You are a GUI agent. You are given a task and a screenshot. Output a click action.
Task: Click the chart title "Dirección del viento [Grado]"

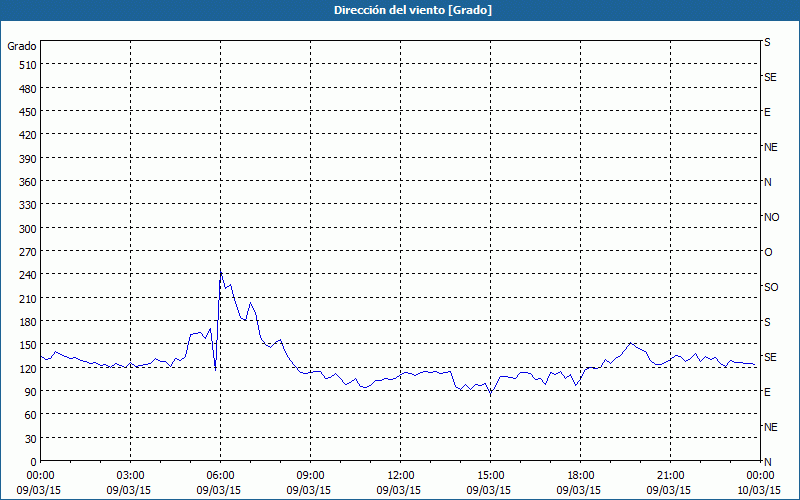pos(413,10)
